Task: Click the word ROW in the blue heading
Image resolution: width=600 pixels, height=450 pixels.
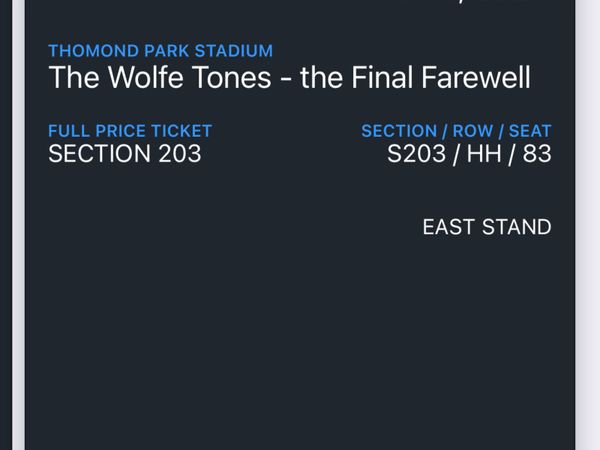Action: point(473,131)
